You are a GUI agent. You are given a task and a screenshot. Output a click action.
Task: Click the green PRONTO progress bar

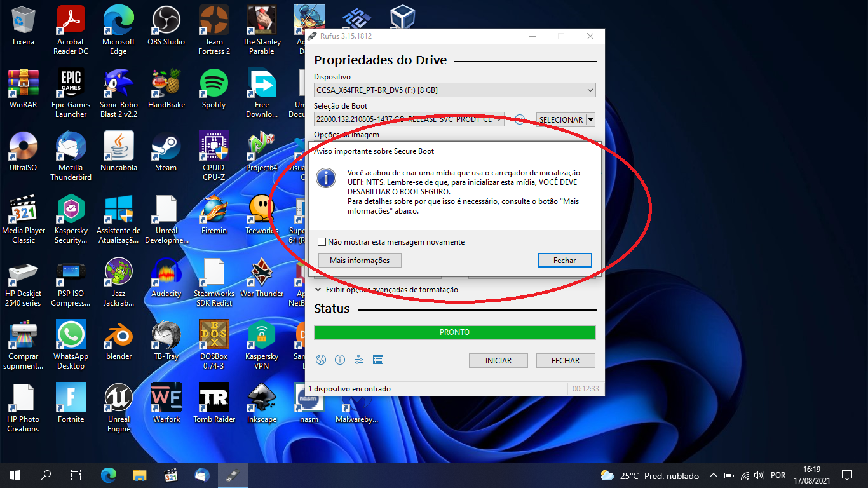[454, 332]
